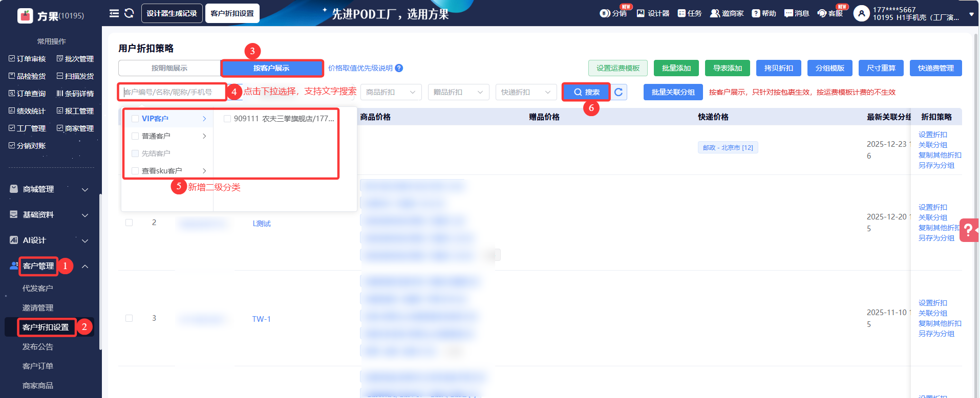Click the 设置运费模板 button
The width and height of the screenshot is (980, 398).
pos(618,68)
